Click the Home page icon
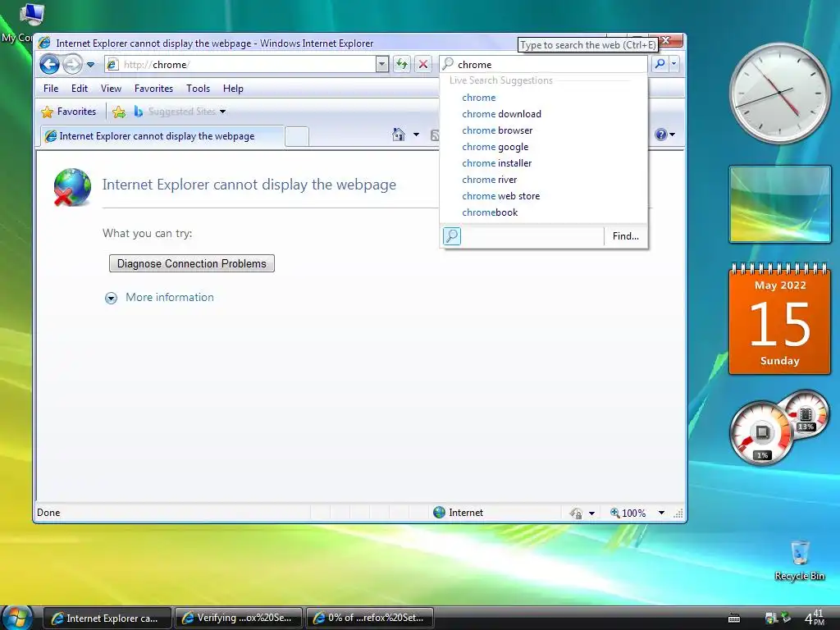Viewport: 840px width, 630px height. (x=398, y=135)
